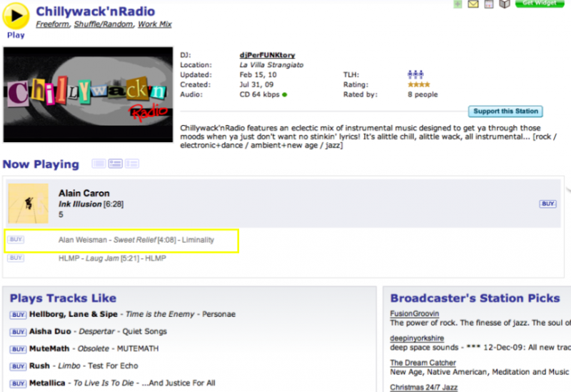Switch Now Playing to compact list view
Image resolution: width=571 pixels, height=392 pixels.
98,164
